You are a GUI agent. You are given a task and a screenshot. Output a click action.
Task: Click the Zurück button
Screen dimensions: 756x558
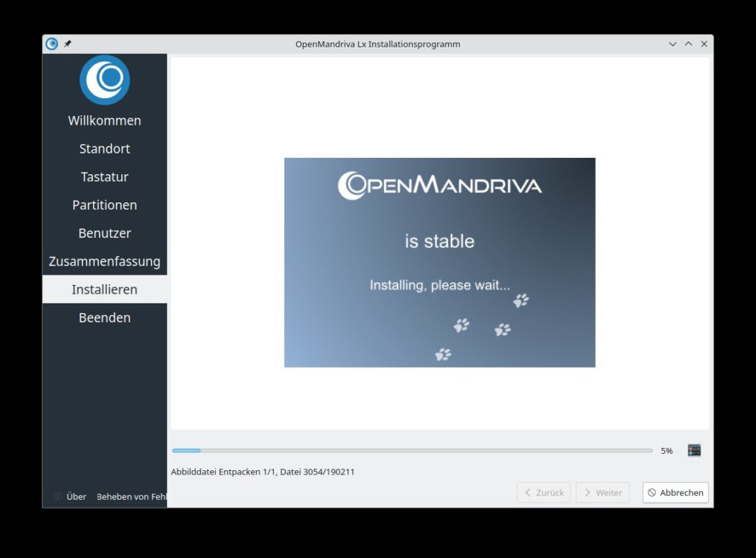tap(543, 492)
